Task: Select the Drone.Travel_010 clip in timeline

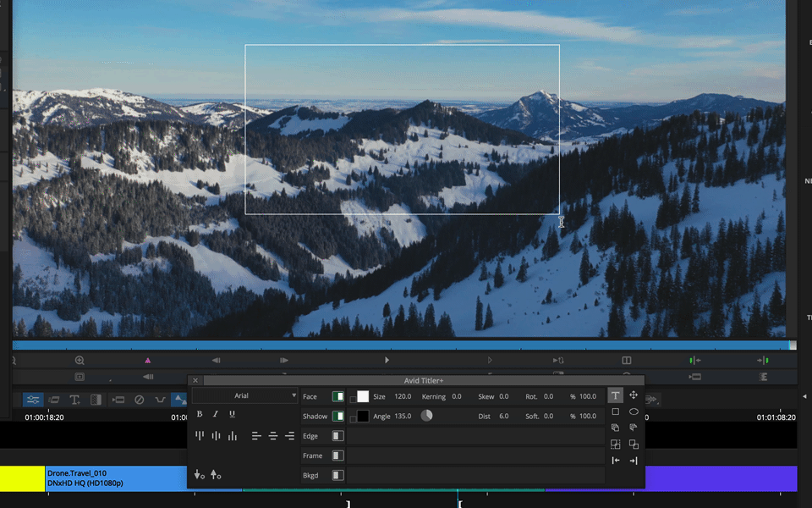Action: click(x=117, y=478)
